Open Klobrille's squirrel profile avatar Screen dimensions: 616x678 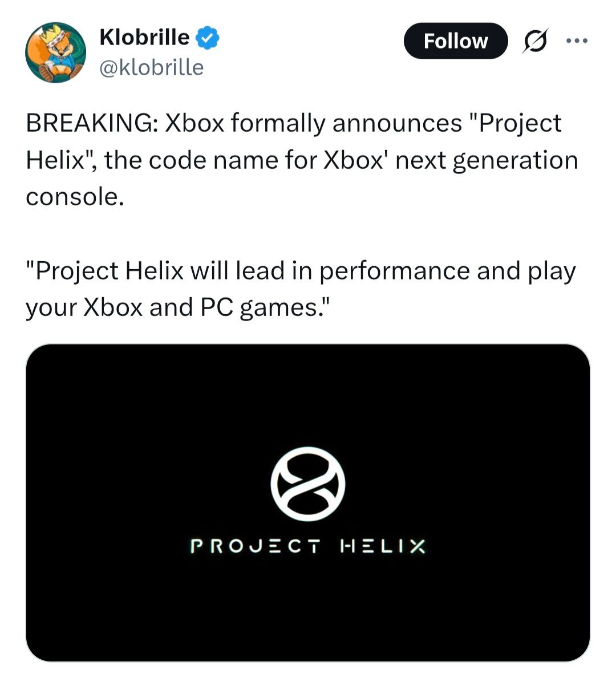[55, 52]
